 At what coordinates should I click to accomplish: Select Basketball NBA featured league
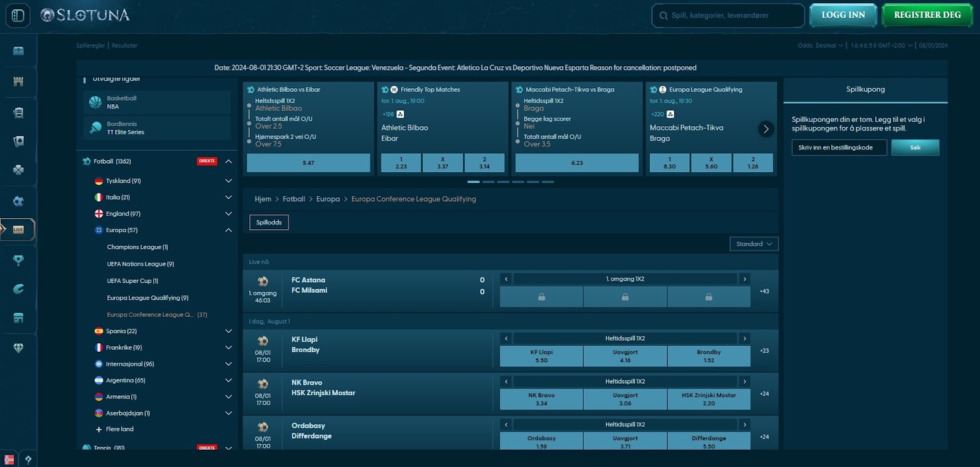[157, 102]
